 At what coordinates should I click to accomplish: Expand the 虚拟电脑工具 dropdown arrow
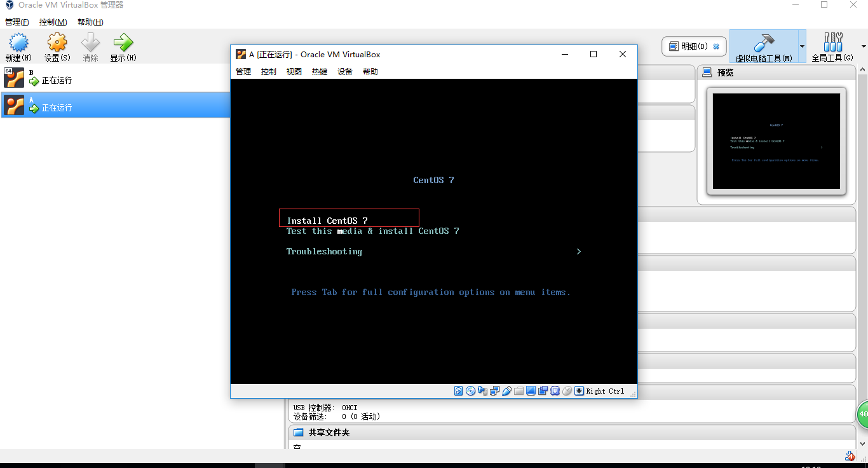click(x=802, y=46)
